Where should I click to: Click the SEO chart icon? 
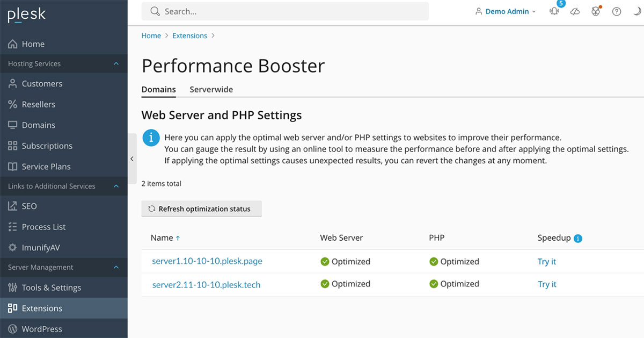[x=13, y=206]
